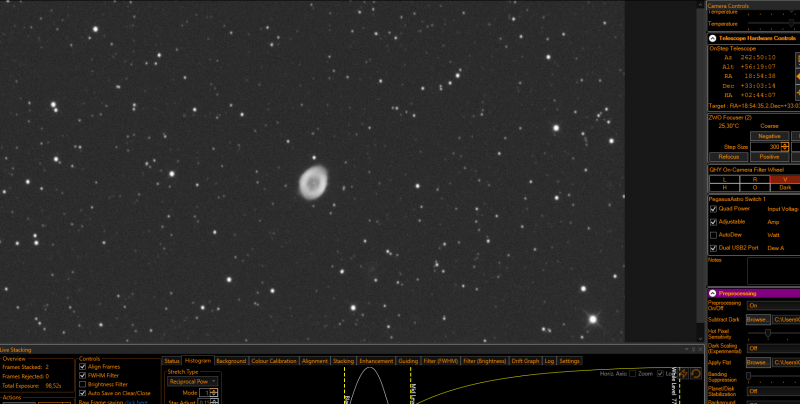This screenshot has height=404, width=800.
Task: Click the auto-stretch lightning bolt icon
Action: point(684,374)
